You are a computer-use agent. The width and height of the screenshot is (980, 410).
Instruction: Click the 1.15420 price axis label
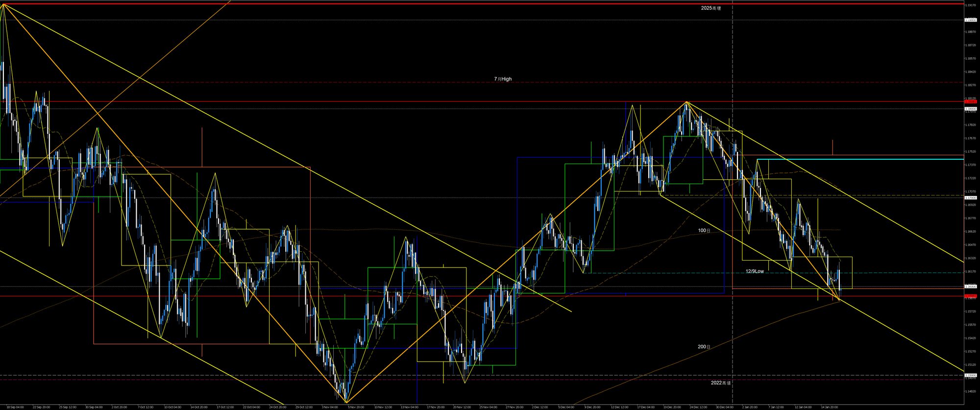970,338
